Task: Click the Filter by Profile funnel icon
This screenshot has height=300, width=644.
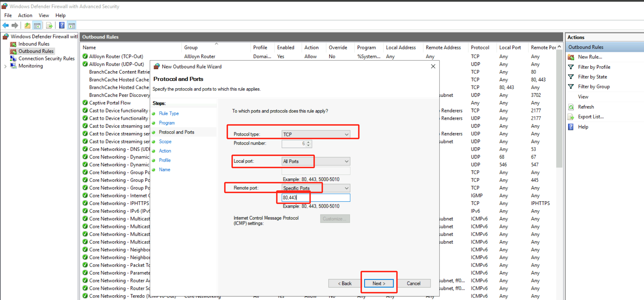Action: pos(571,67)
